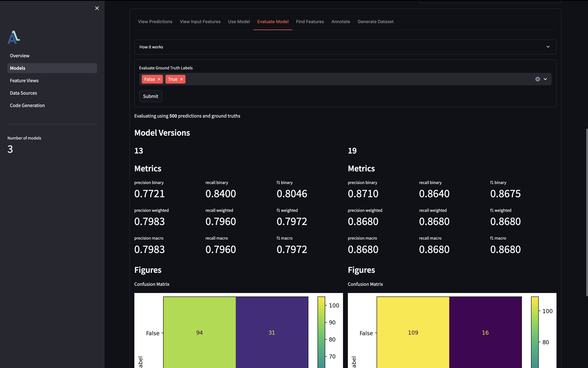Switch to Generate Dataset tab
The image size is (588, 368).
pos(375,22)
